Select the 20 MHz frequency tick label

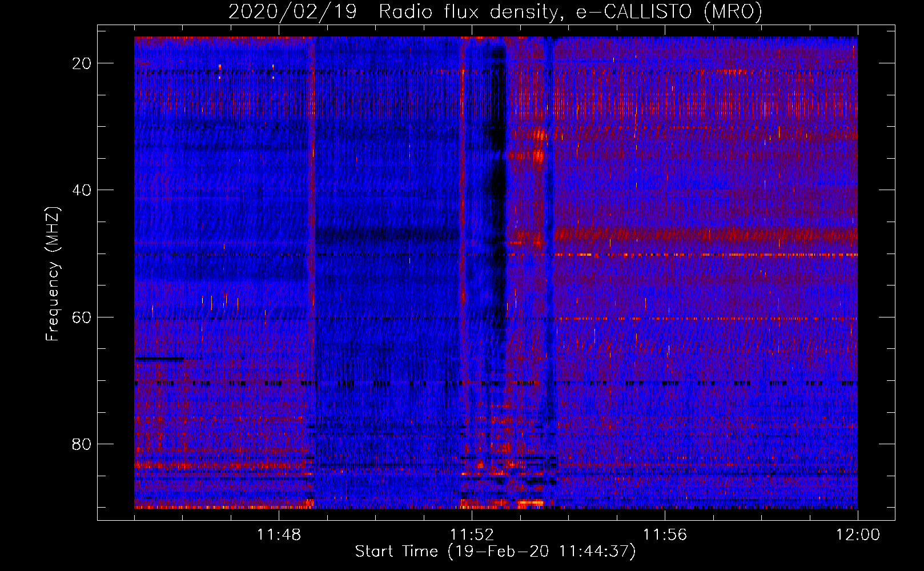pyautogui.click(x=82, y=63)
